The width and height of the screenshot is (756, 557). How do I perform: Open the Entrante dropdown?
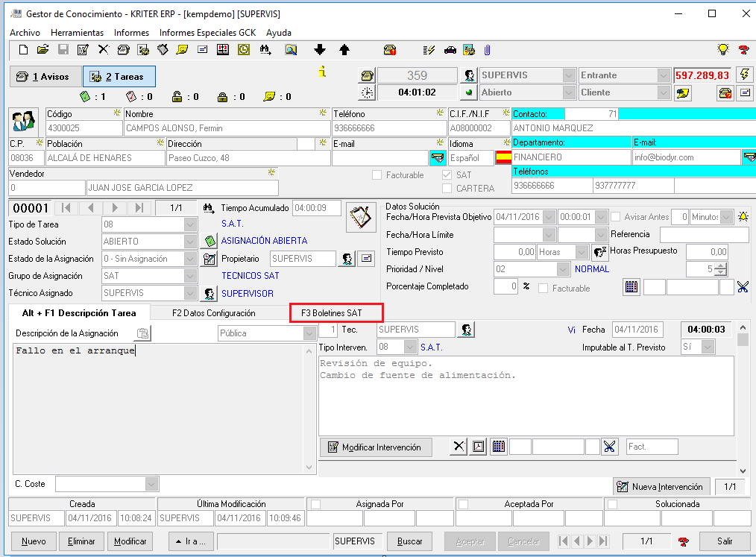point(664,75)
